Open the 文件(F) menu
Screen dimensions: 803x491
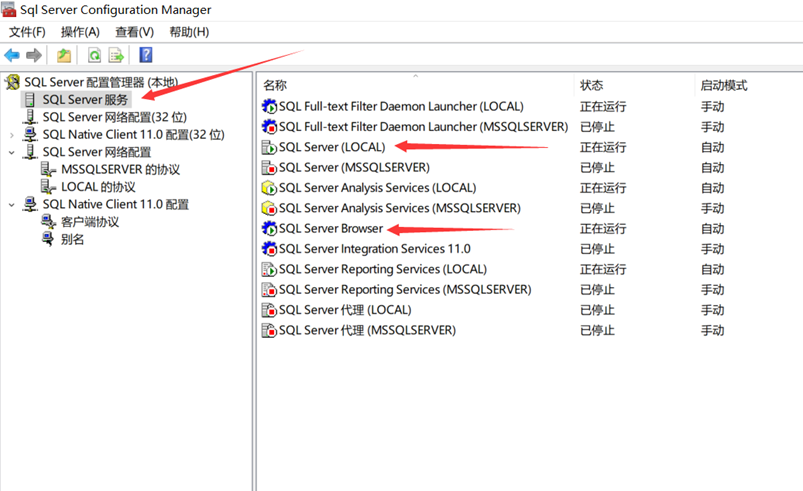(27, 32)
